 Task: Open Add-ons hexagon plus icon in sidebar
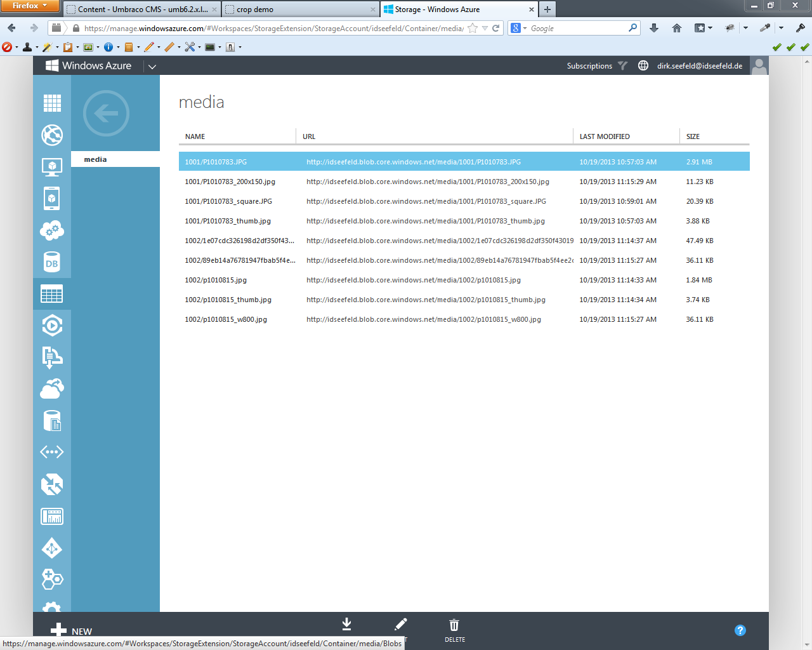coord(52,579)
